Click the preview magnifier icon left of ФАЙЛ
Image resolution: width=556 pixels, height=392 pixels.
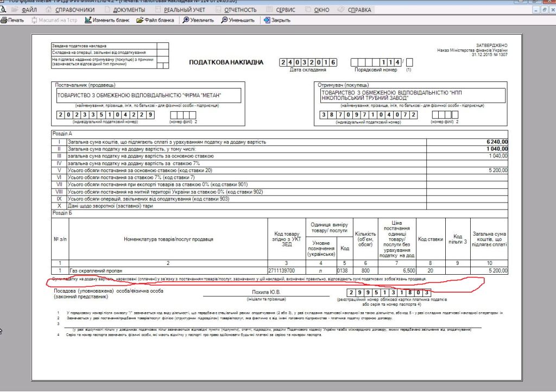(x=3, y=10)
